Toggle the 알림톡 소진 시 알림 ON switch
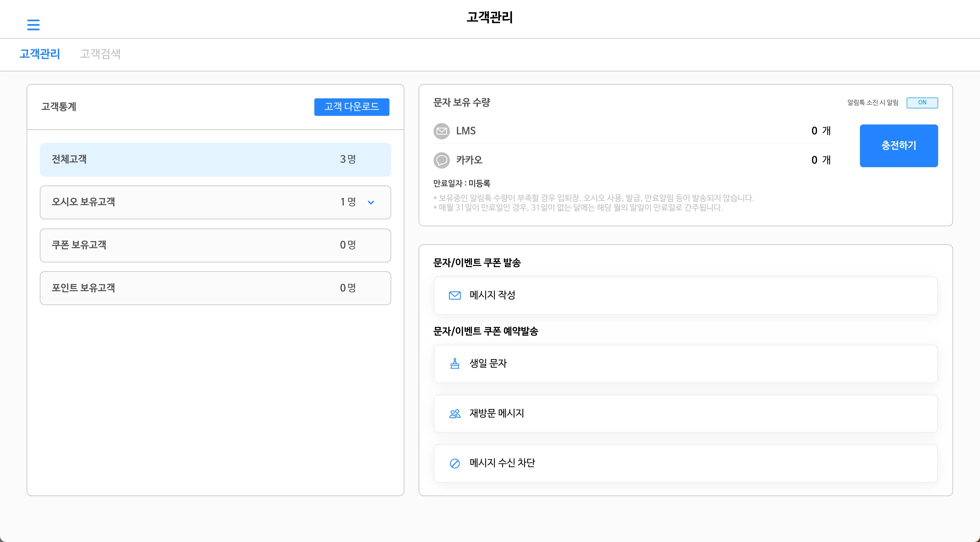The width and height of the screenshot is (980, 542). point(922,103)
